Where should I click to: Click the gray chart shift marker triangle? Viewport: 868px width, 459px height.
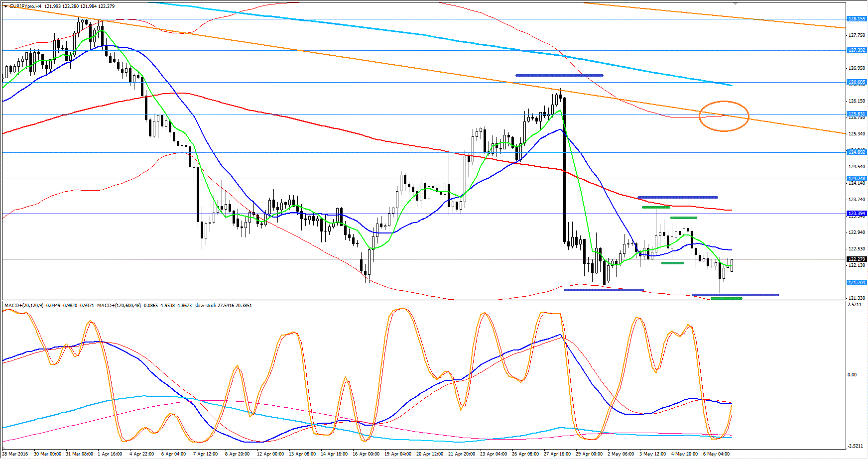[736, 3]
